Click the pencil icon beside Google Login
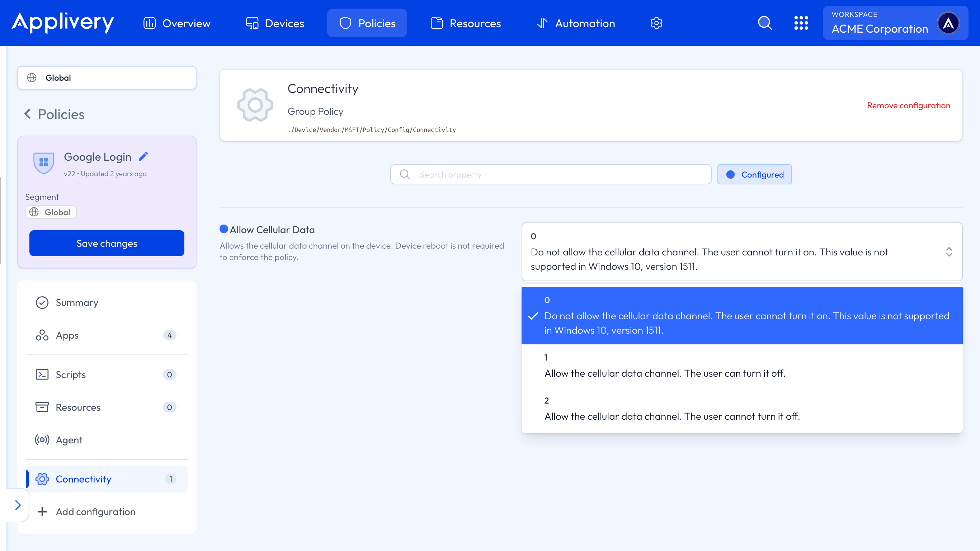 click(x=143, y=156)
